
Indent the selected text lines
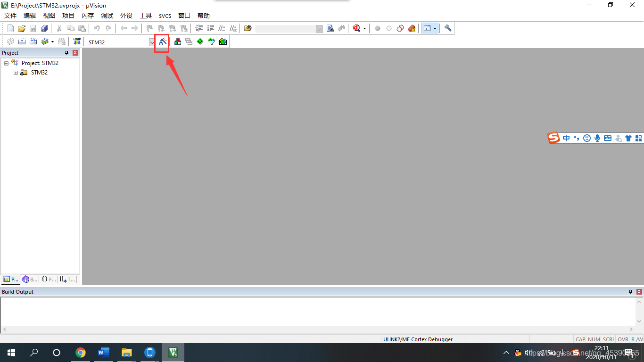[x=199, y=28]
